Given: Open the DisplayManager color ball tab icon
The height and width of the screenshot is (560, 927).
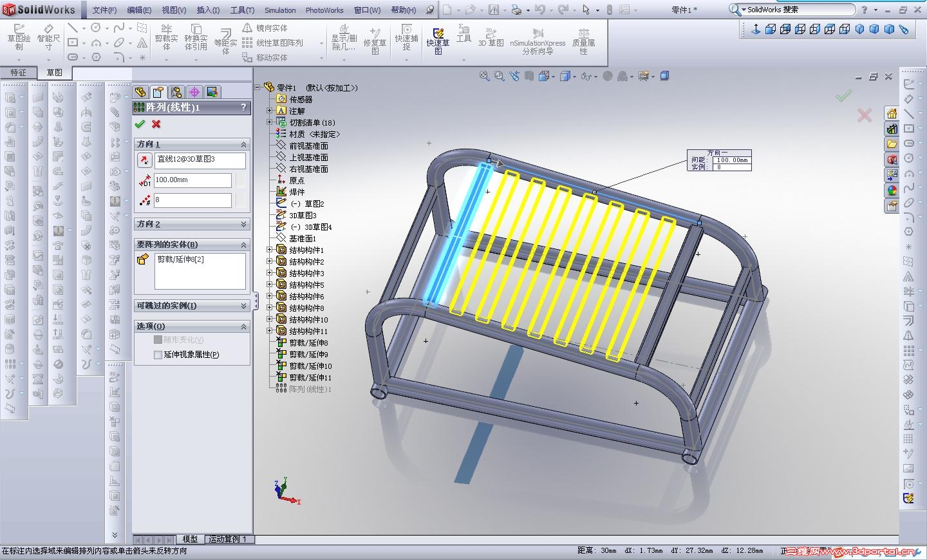Looking at the screenshot, I should click(x=212, y=92).
